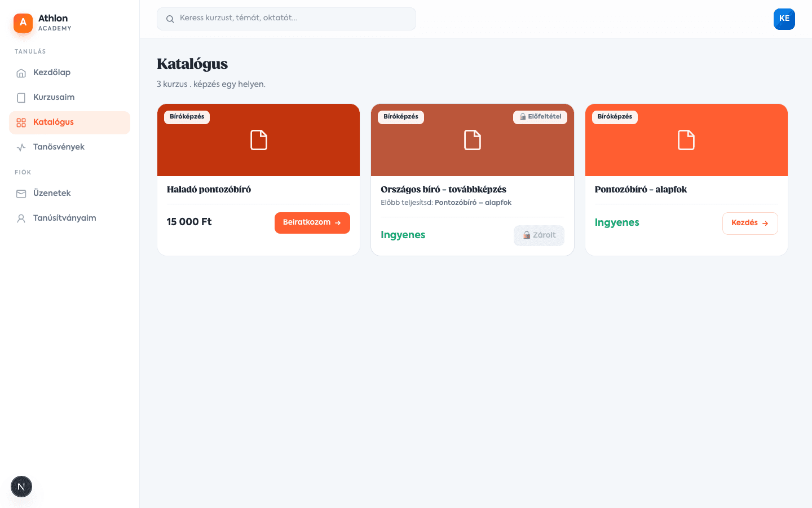The width and height of the screenshot is (812, 508).
Task: Click the search magnifier icon
Action: 170,19
